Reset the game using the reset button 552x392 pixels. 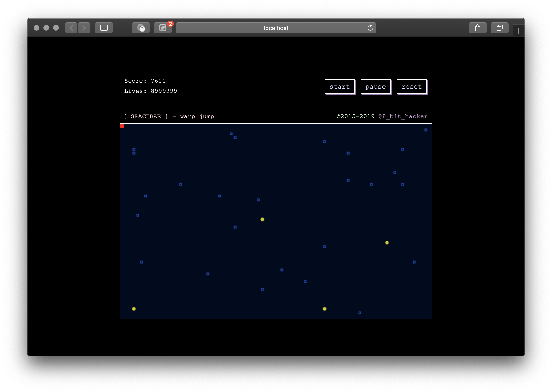pos(412,87)
